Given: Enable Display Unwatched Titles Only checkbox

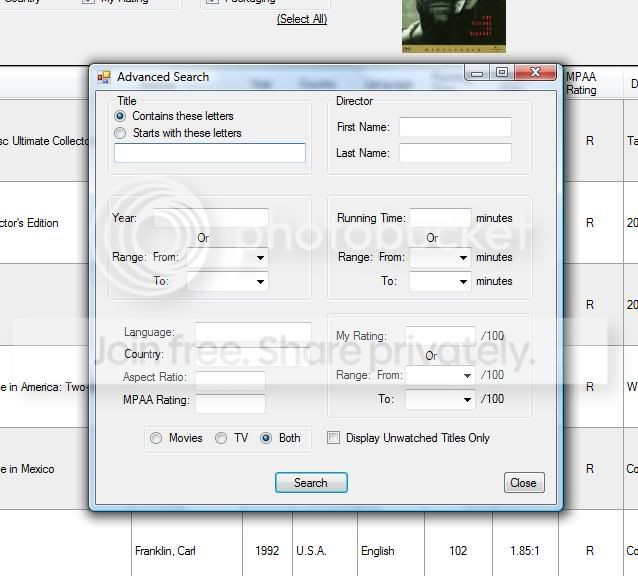Looking at the screenshot, I should 334,438.
